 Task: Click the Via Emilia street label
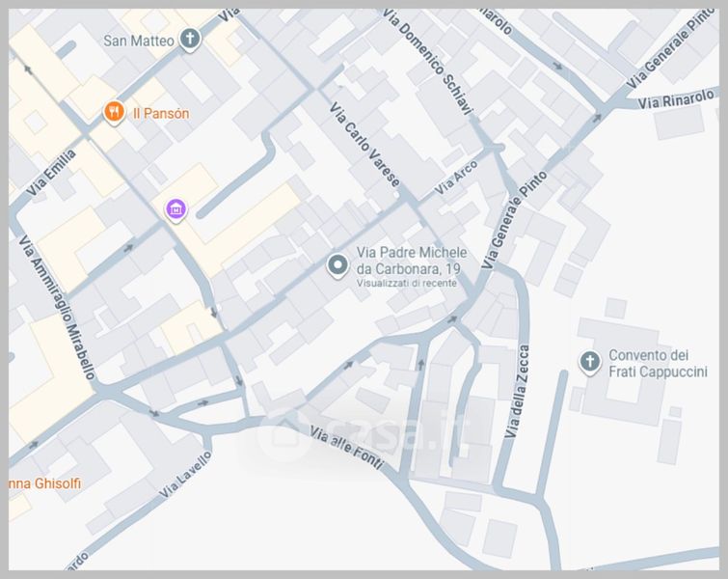click(50, 173)
